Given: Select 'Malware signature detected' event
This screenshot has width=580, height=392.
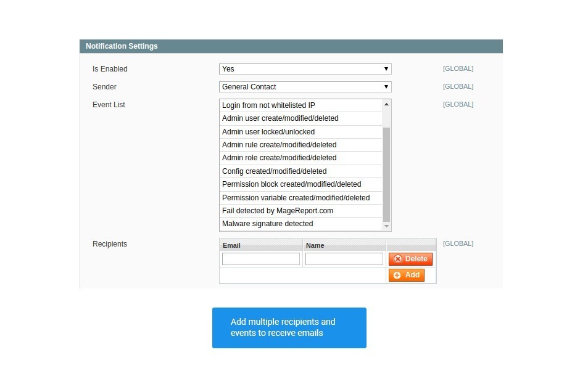Looking at the screenshot, I should [300, 224].
